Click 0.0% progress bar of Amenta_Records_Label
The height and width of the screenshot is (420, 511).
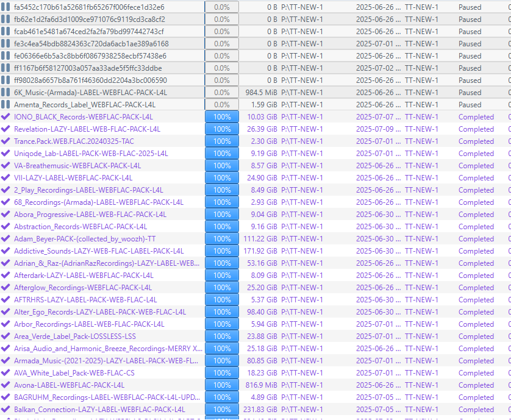click(x=222, y=105)
